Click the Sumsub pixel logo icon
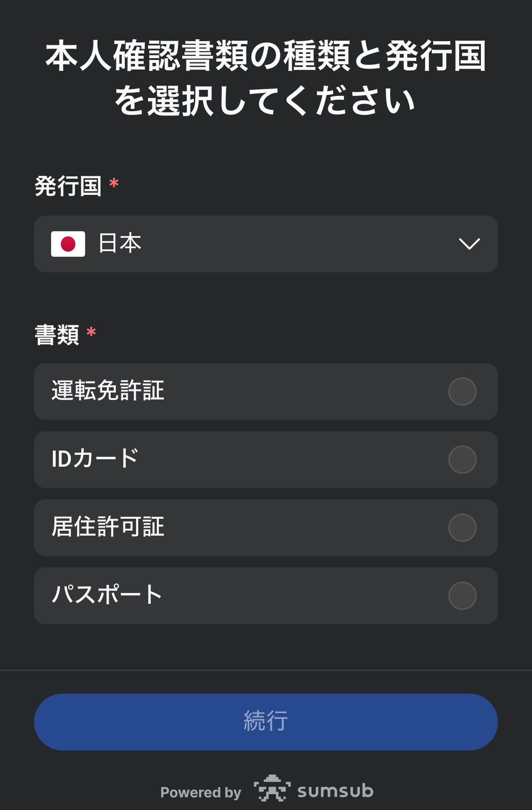 [272, 788]
